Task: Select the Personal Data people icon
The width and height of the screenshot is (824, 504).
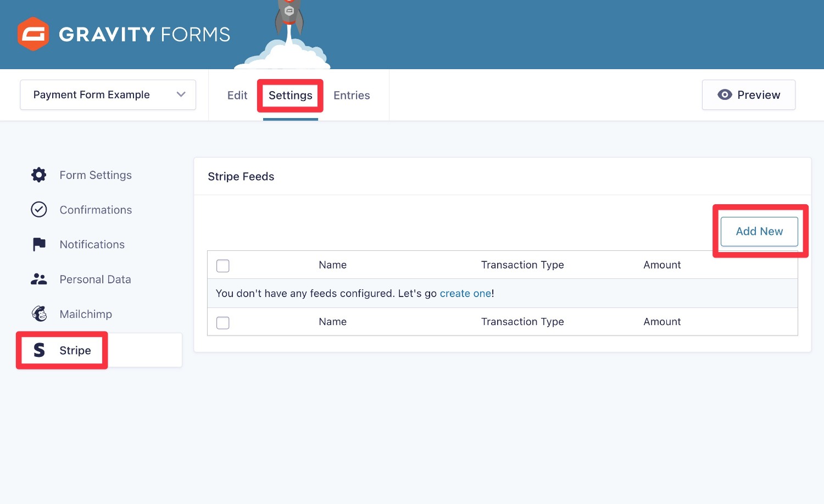Action: (x=38, y=279)
